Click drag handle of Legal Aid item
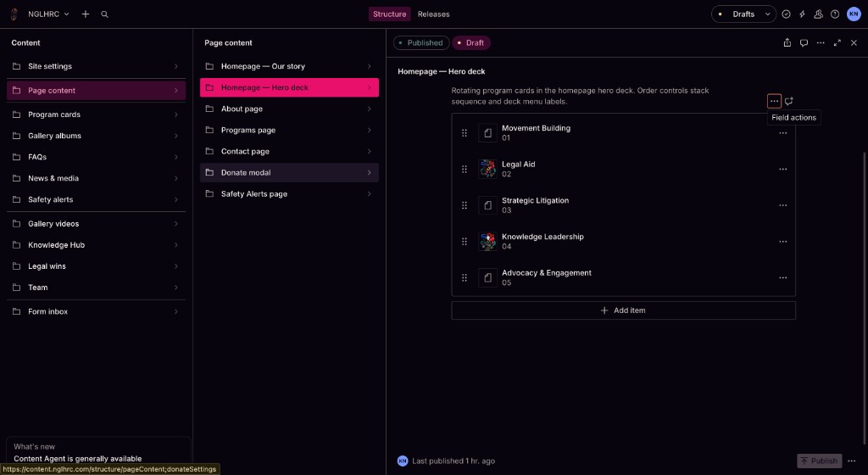This screenshot has width=868, height=475. tap(465, 170)
